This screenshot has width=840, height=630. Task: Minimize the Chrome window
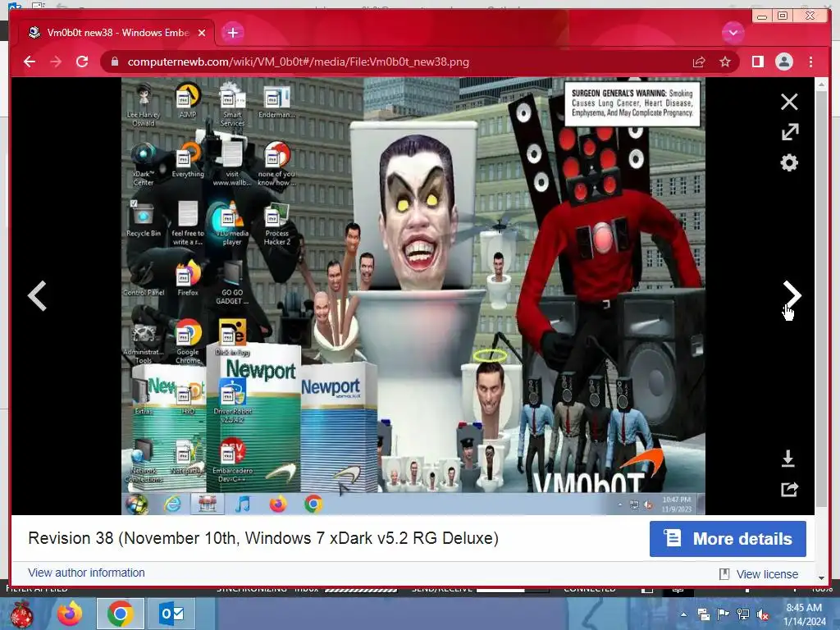761,16
